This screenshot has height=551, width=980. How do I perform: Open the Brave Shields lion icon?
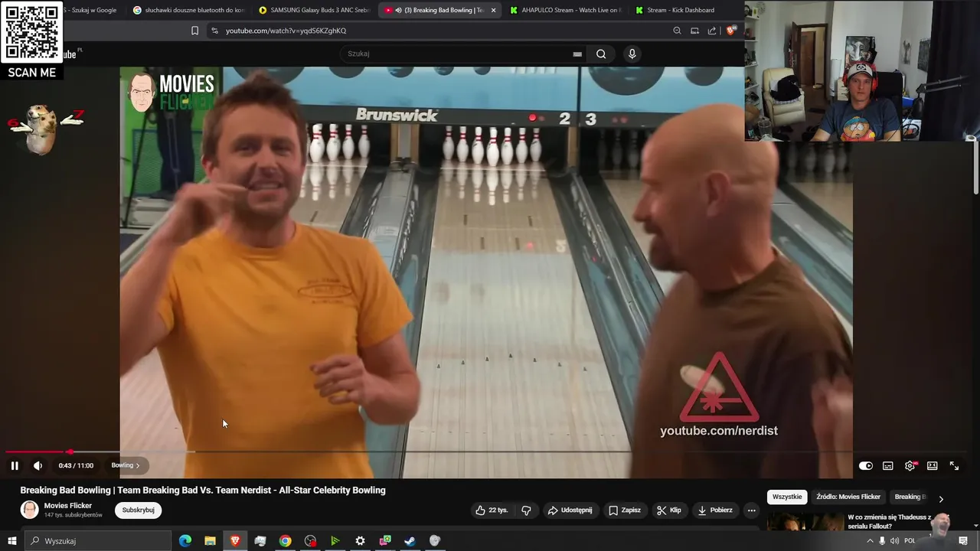730,31
